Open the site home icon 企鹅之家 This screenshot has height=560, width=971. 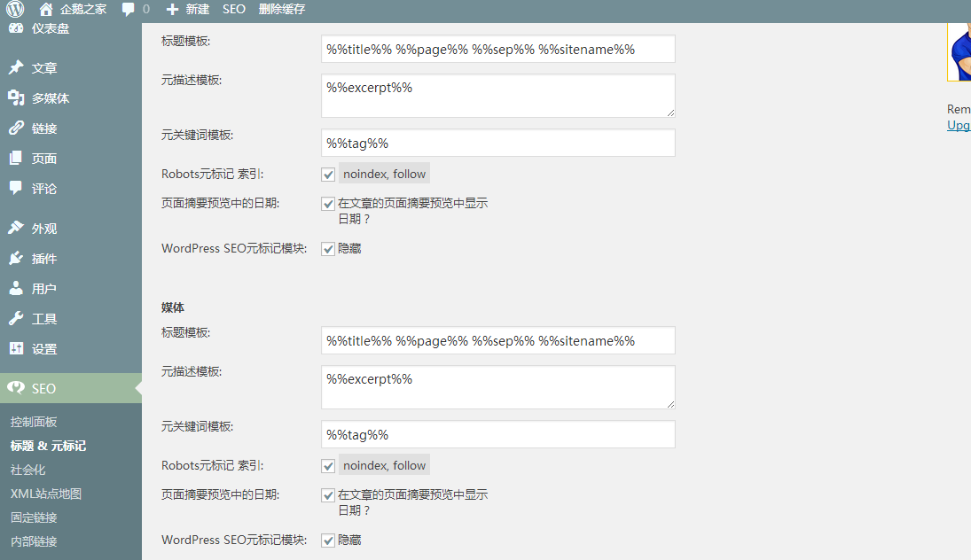46,9
